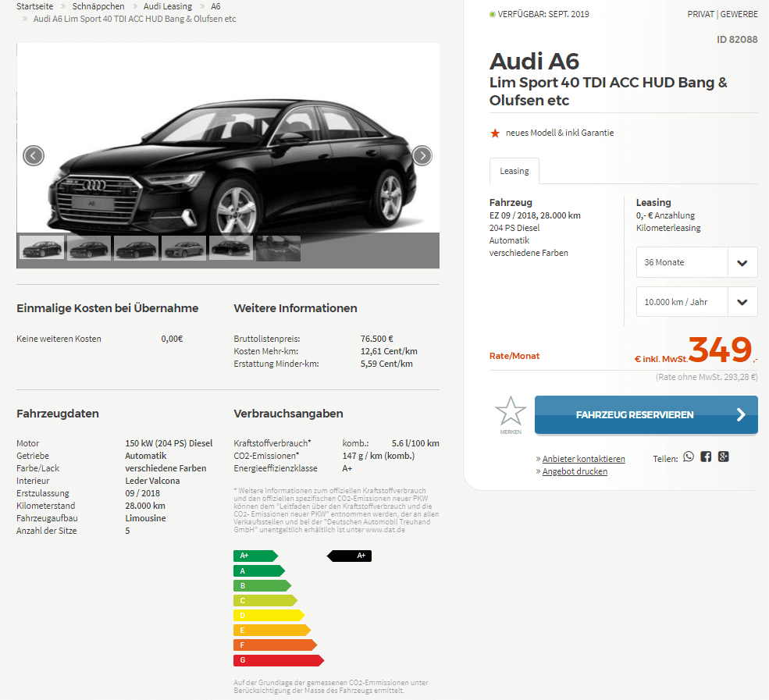Click the Bruttolistenpreis value 76.500 €

pos(377,339)
